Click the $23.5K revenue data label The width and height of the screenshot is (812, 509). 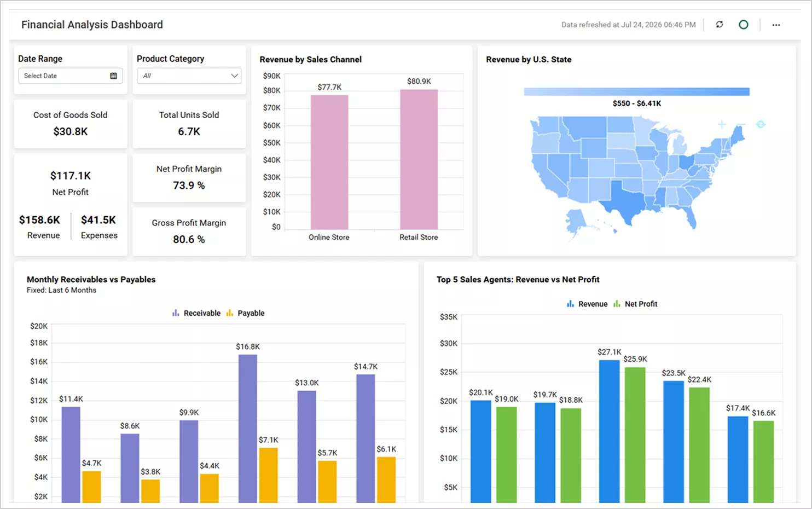pyautogui.click(x=674, y=373)
